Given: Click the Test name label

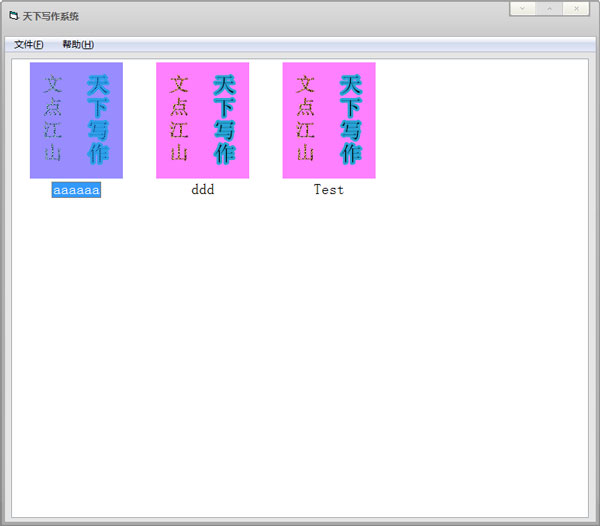Looking at the screenshot, I should (x=328, y=190).
